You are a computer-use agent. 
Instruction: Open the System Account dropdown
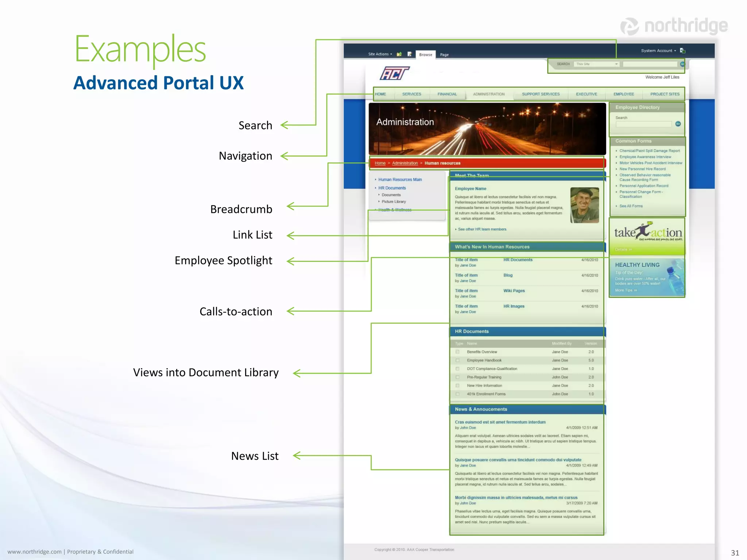click(x=658, y=51)
